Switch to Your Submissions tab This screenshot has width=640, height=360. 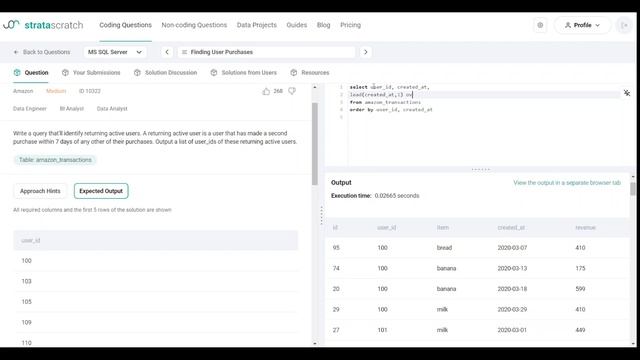tap(91, 73)
